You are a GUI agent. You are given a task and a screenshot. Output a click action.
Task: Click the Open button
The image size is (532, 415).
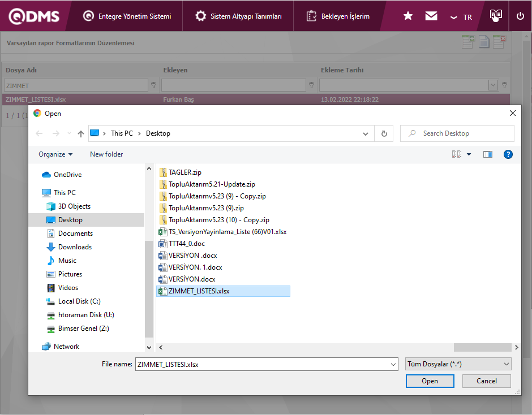click(430, 381)
